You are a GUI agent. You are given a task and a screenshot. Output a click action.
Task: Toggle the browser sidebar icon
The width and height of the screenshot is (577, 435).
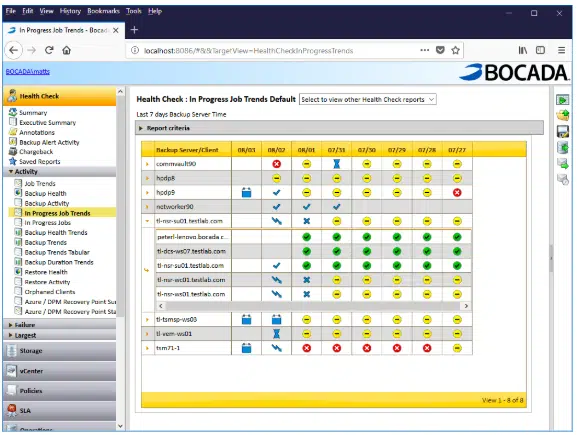[540, 50]
